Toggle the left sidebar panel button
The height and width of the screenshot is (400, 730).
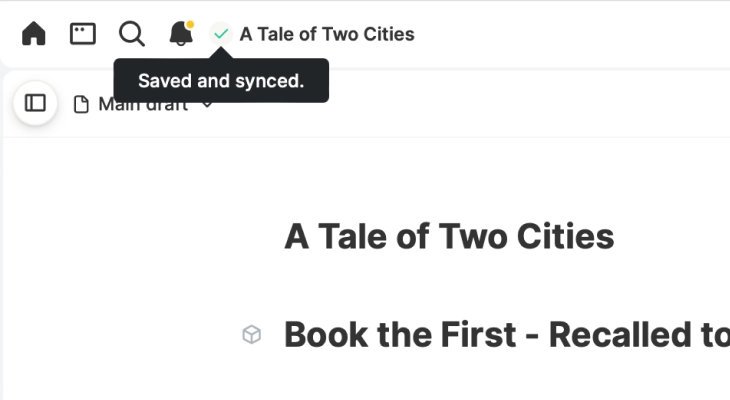coord(35,103)
